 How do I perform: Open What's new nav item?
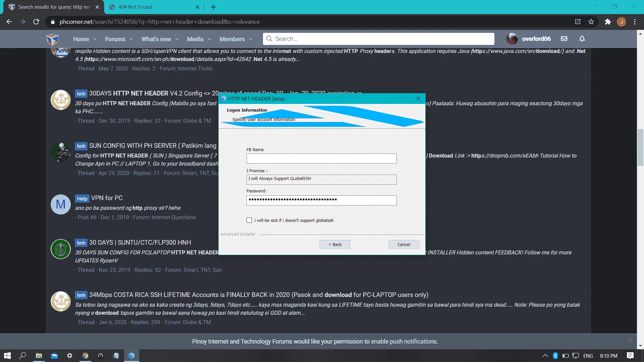click(x=156, y=39)
